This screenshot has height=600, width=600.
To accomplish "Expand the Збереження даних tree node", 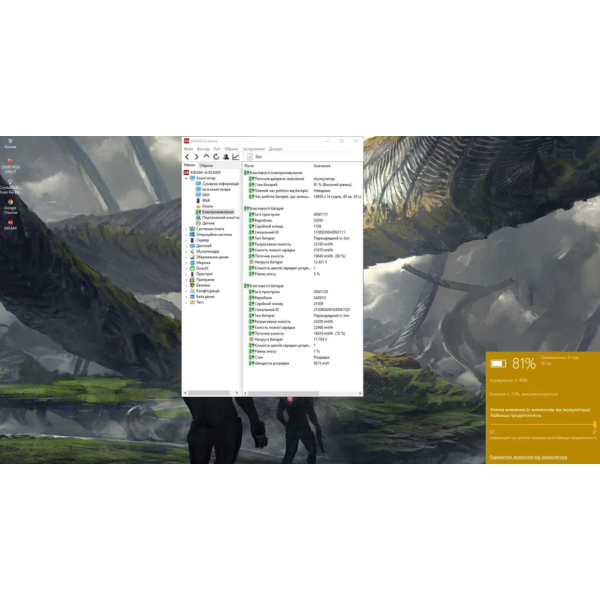I will click(186, 257).
